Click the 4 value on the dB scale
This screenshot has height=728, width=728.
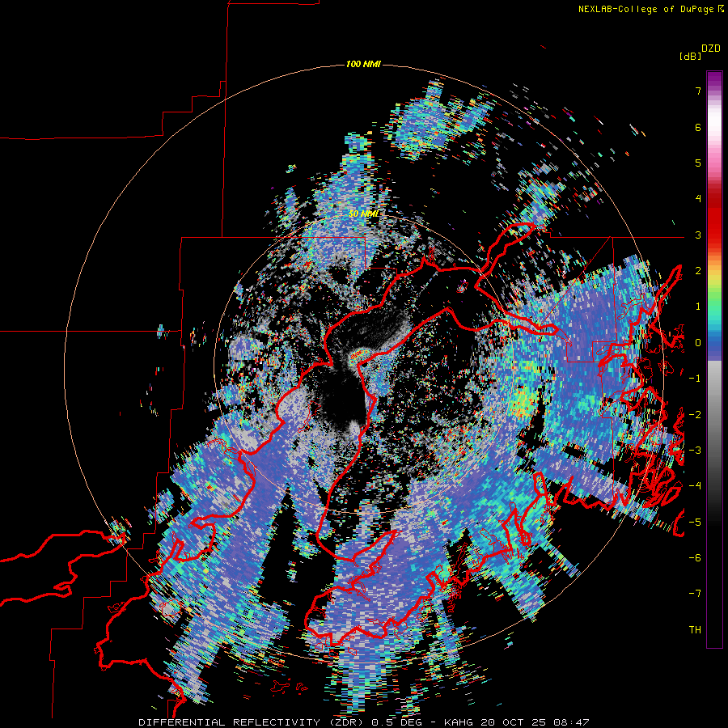698,199
